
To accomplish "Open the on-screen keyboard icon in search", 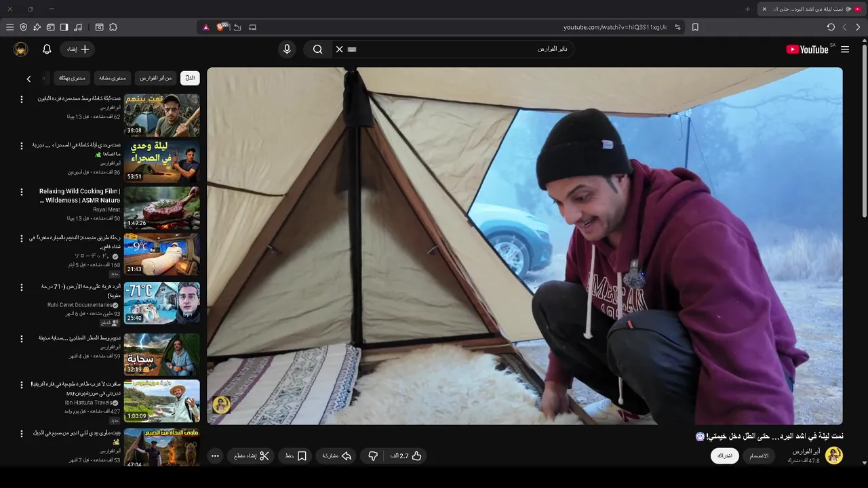I will [x=352, y=49].
